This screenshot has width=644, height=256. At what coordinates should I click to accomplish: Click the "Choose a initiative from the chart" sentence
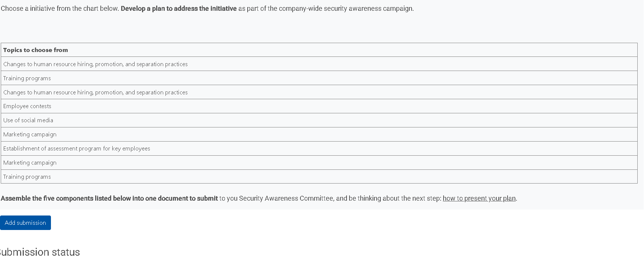click(x=60, y=9)
